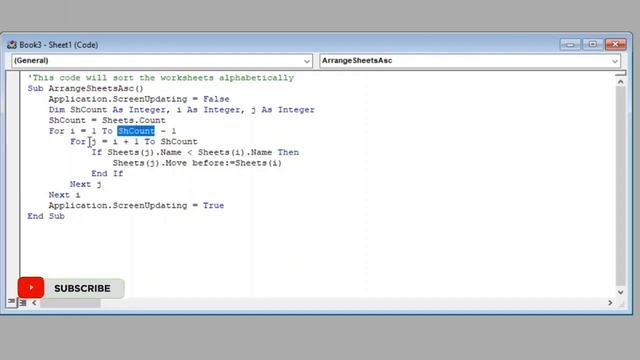Click the ScreenUpdating = False line
Image resolution: width=640 pixels, height=360 pixels.
(139, 99)
